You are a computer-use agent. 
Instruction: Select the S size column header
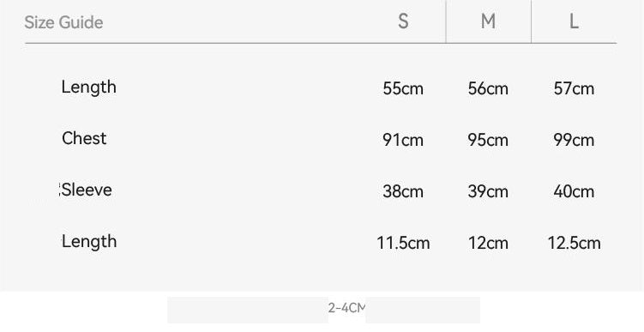tap(403, 21)
